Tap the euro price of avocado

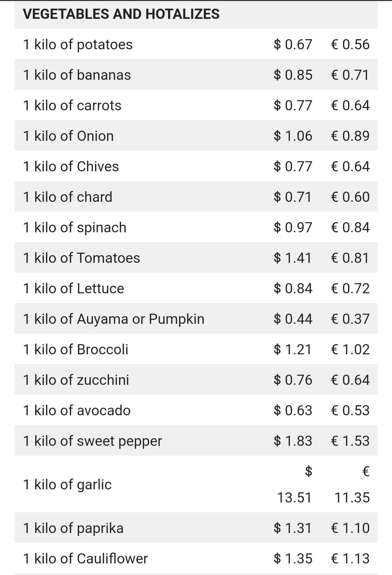point(350,410)
